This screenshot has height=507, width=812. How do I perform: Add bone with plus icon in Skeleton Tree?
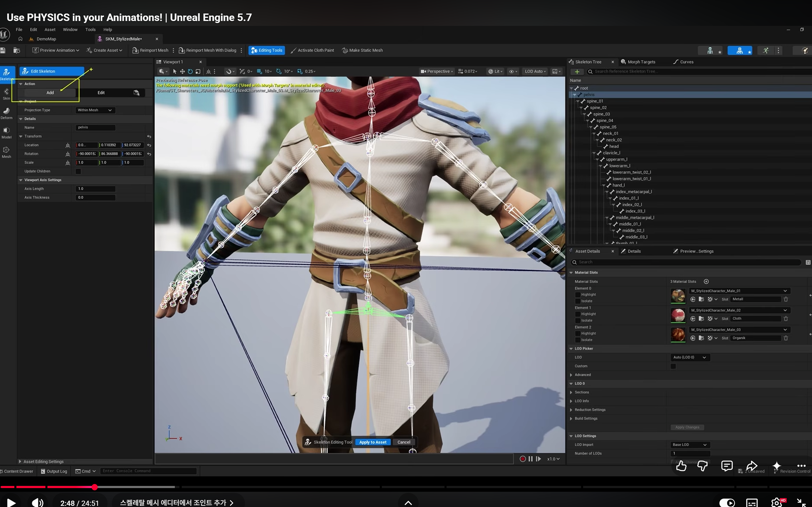coord(577,71)
